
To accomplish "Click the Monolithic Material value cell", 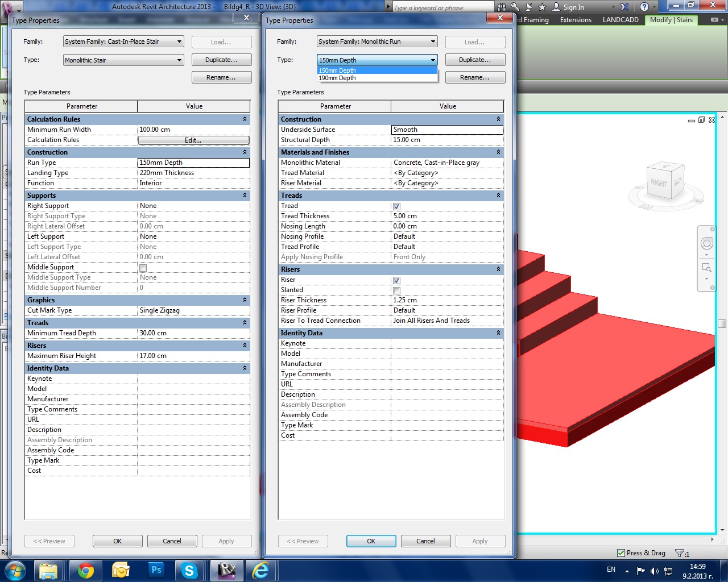I will pyautogui.click(x=448, y=163).
